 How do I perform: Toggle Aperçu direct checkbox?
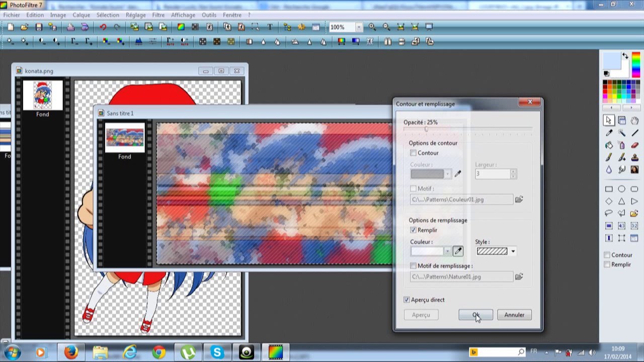pos(407,300)
